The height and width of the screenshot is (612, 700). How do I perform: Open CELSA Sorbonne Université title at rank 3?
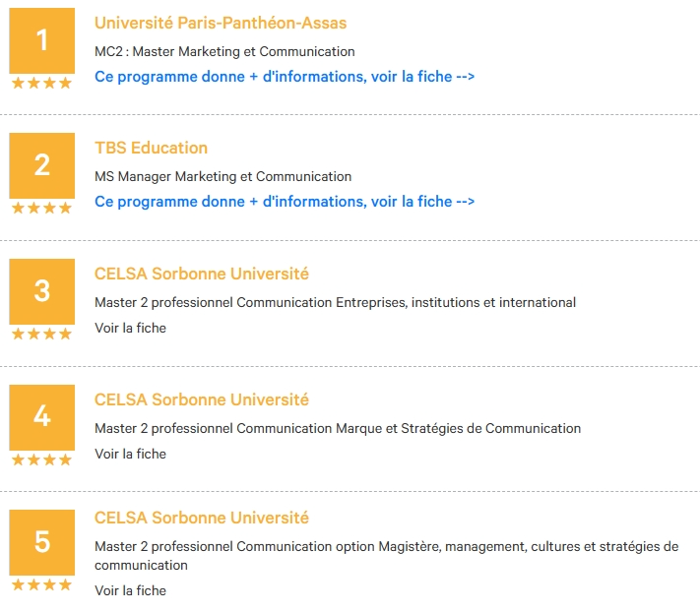pos(202,274)
